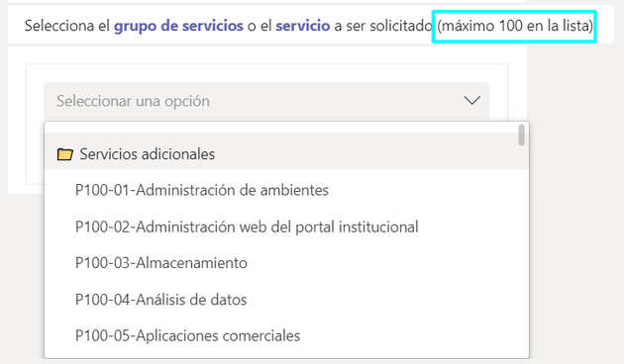Click the cyan highlight box border
The height and width of the screenshot is (364, 624).
514,11
